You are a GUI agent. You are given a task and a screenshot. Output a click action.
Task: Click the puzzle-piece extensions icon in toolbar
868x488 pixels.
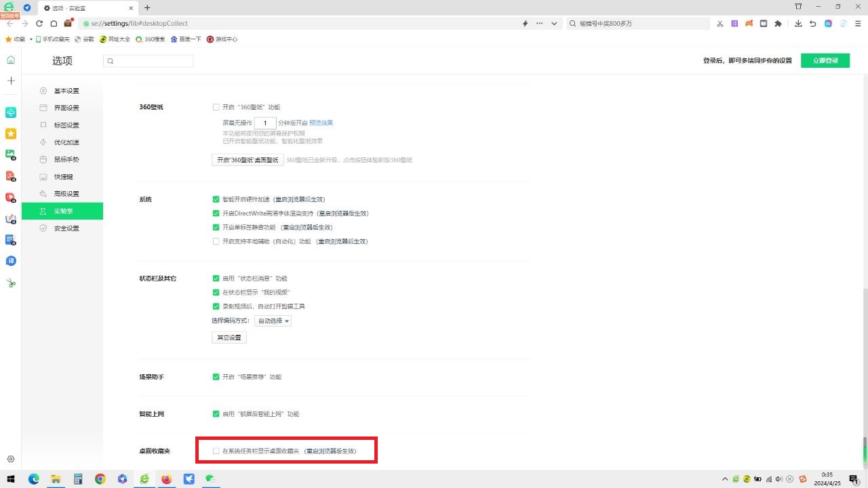coord(778,23)
